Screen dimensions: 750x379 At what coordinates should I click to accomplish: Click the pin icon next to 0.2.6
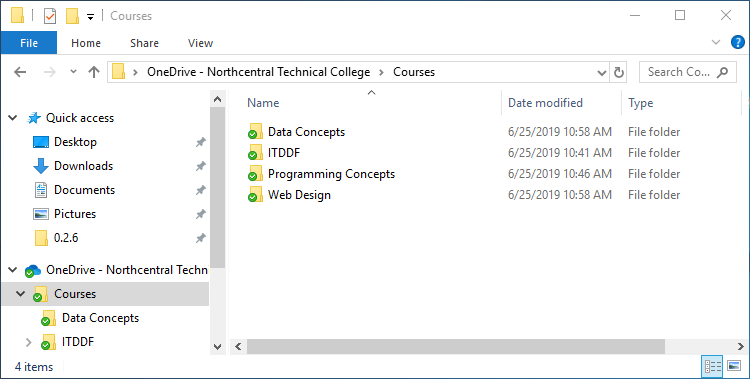200,238
